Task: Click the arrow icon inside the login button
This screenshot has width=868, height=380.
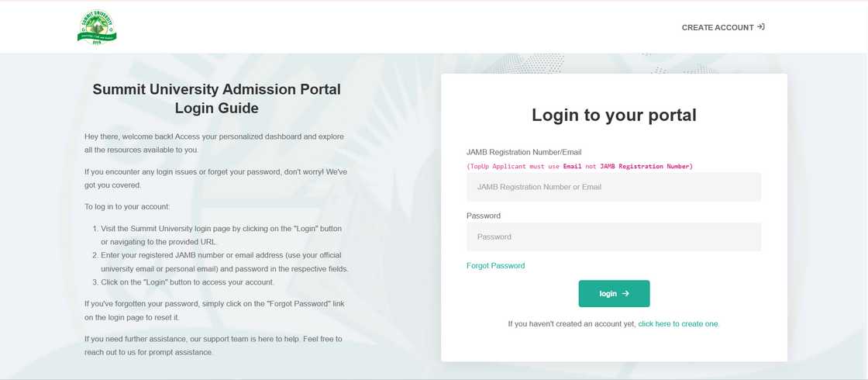Action: [625, 294]
